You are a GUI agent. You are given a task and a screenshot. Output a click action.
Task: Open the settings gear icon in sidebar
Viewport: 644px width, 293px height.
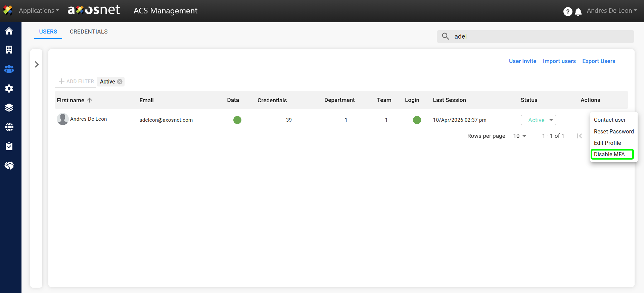9,89
